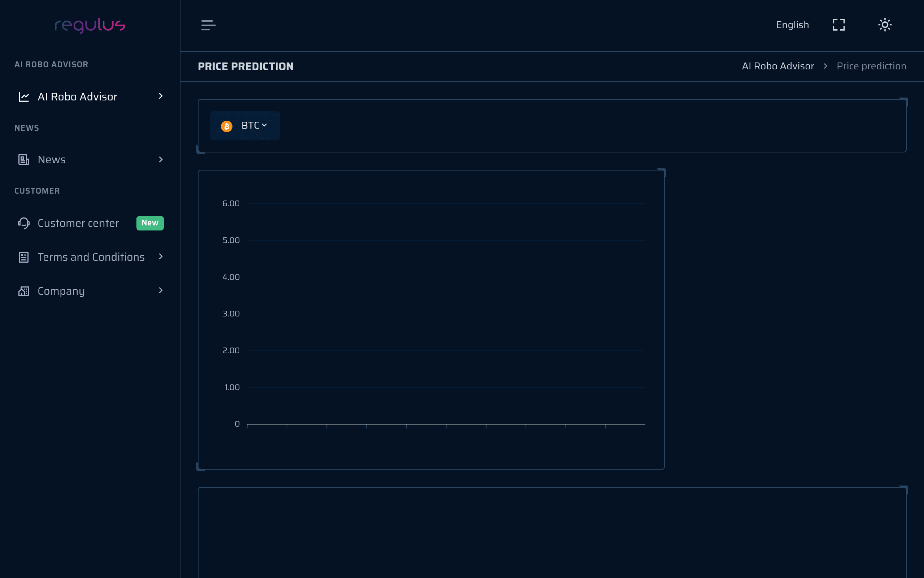924x578 pixels.
Task: Click the 0 y-axis label
Action: tap(237, 424)
